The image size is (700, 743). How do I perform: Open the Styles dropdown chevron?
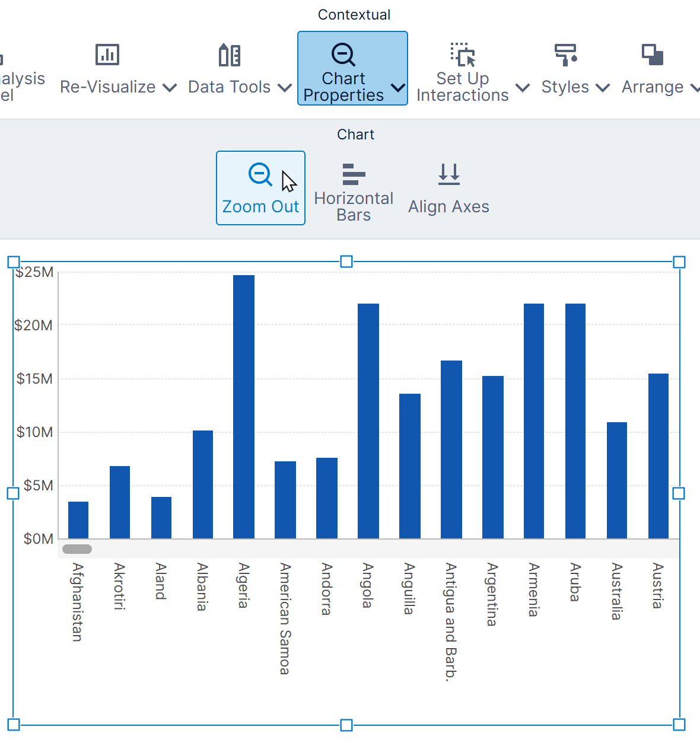[603, 88]
